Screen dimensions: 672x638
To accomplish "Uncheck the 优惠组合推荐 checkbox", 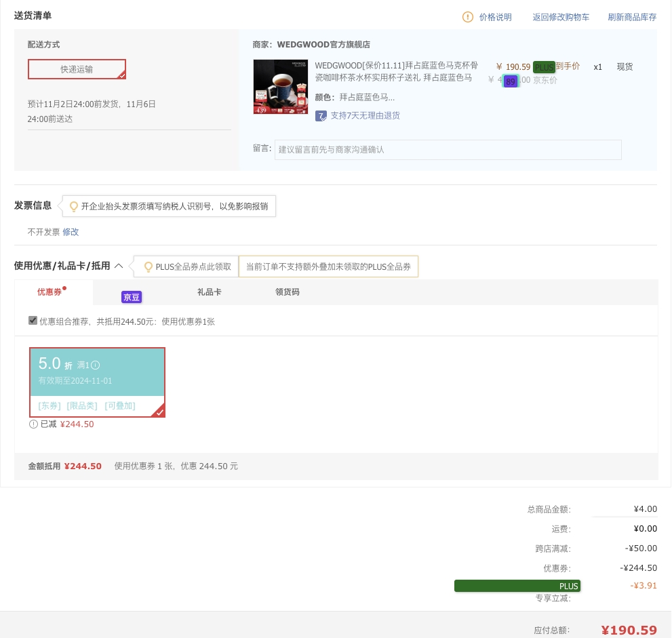I will 33,321.
